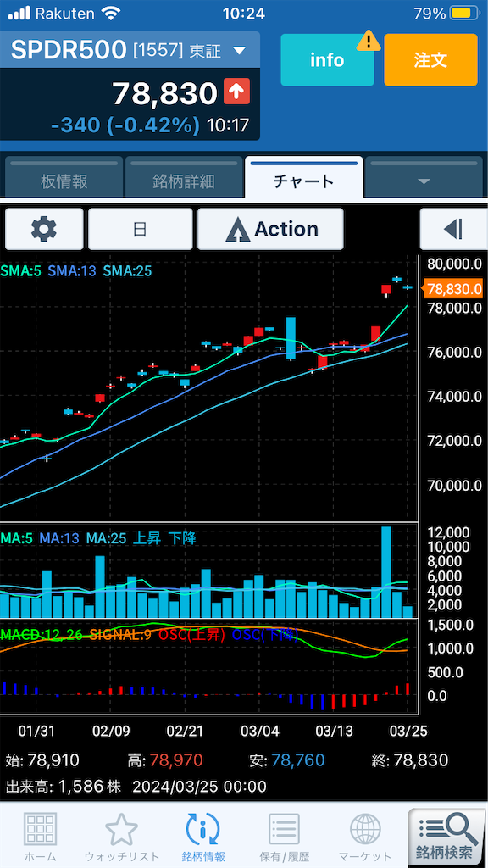Image resolution: width=488 pixels, height=868 pixels.
Task: Tap the red up-arrow price indicator
Action: [x=237, y=92]
